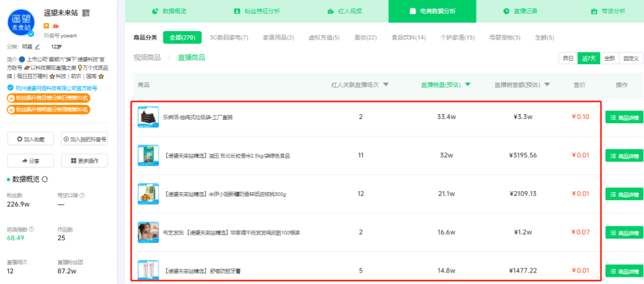
Task: Click product title 米伊小姐新疆奶香味纸皮核桃500g
Action: 224,194
